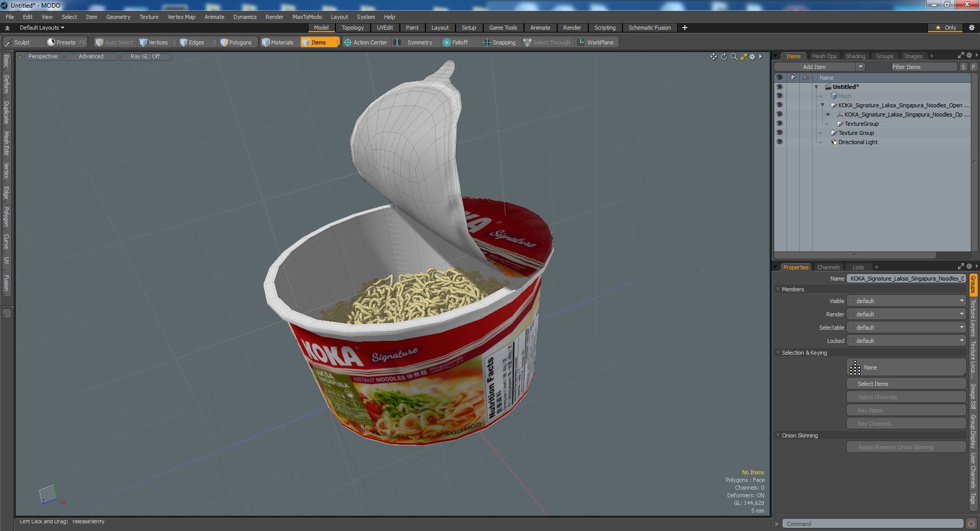Viewport: 980px width, 531px height.
Task: Open the Vertex Map menu
Action: pos(181,17)
